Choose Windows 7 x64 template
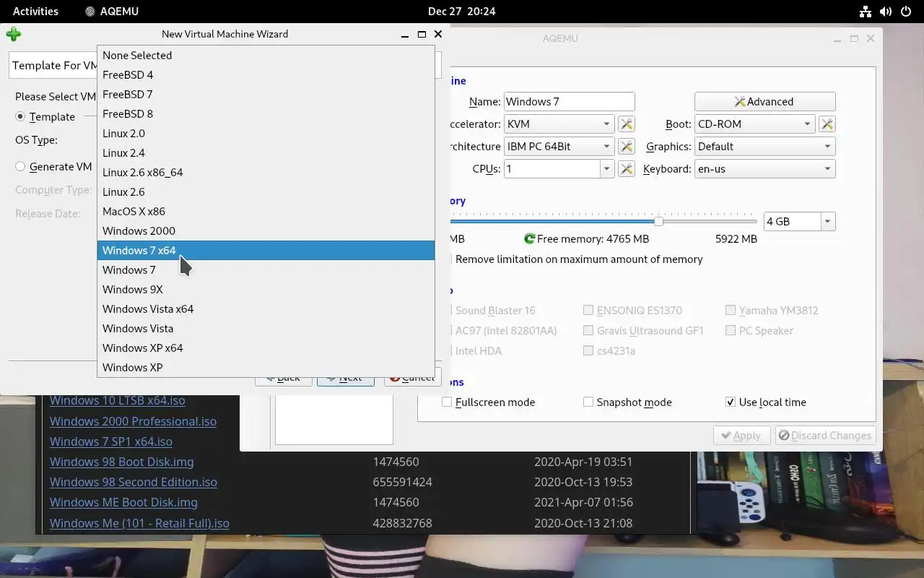Screen dimensions: 924x578 click(266, 250)
